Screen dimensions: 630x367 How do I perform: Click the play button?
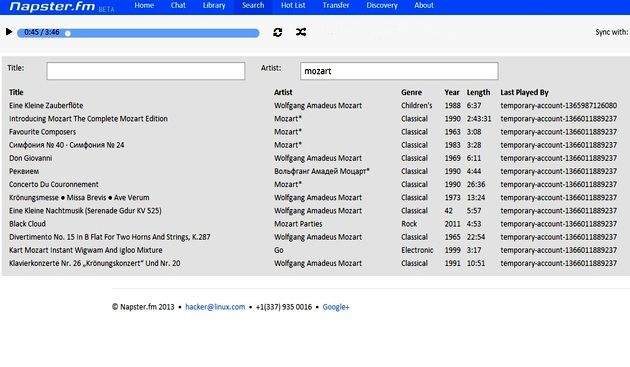click(9, 32)
